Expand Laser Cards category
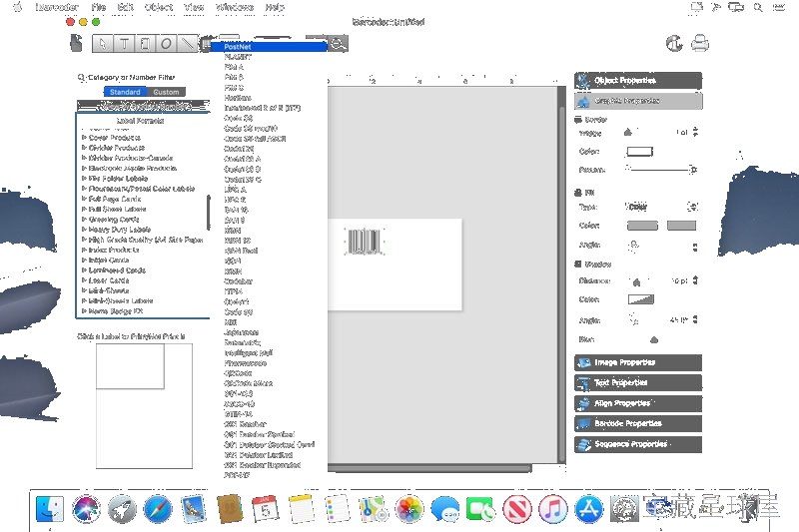Image resolution: width=799 pixels, height=532 pixels. tap(84, 280)
